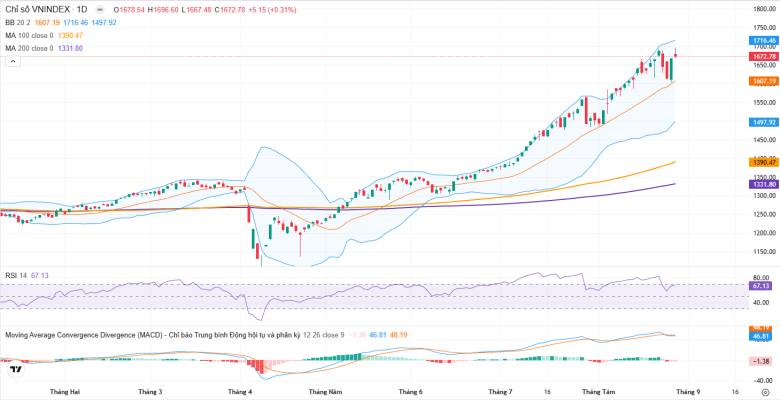Click the red 1672.78 last price label
This screenshot has width=780, height=400.
coord(763,56)
